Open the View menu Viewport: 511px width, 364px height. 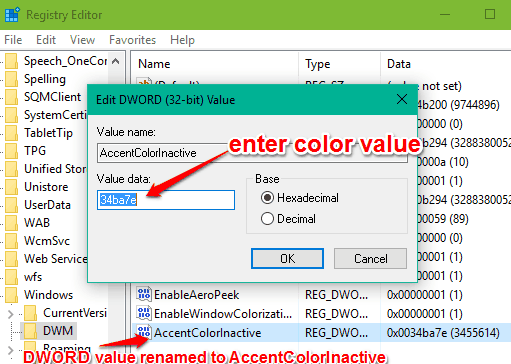(x=82, y=40)
